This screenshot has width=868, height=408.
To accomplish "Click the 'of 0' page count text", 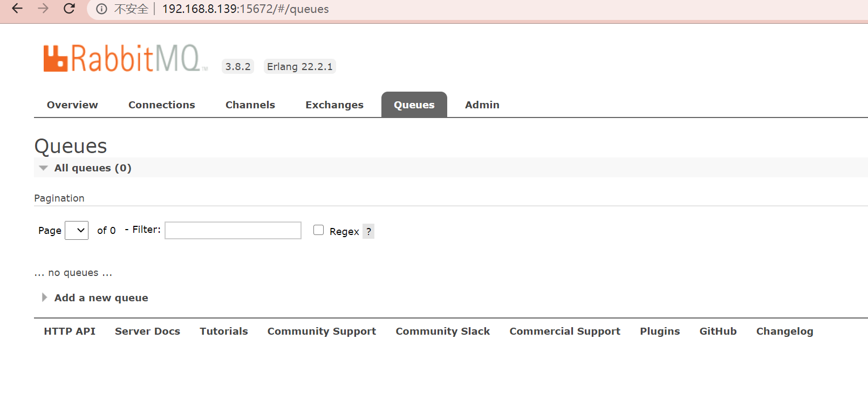I will [x=106, y=231].
